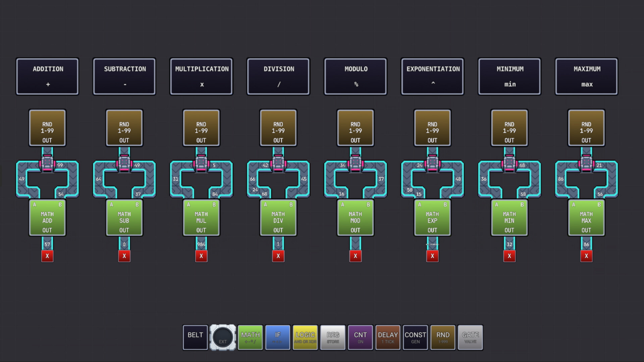
Task: Select the MATH MOD node
Action: (355, 218)
